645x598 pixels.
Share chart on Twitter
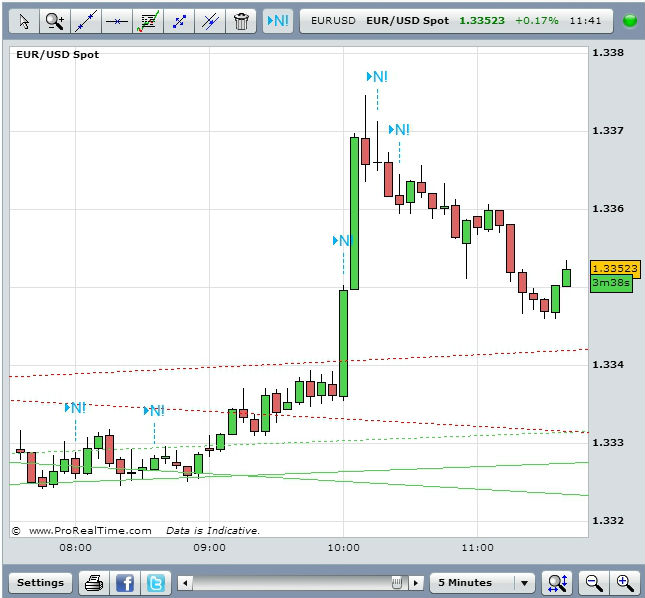pyautogui.click(x=156, y=583)
